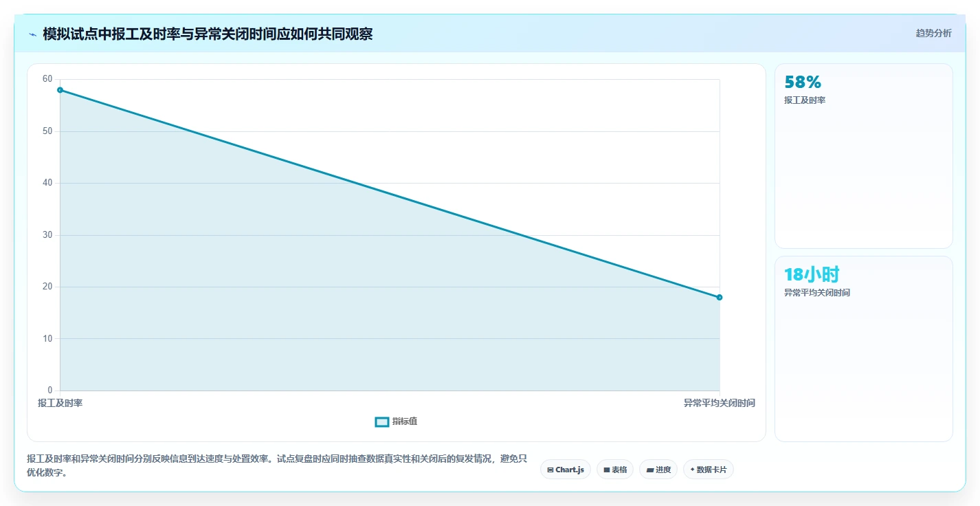980x506 pixels.
Task: Click the lightning icon beside the title
Action: point(32,34)
